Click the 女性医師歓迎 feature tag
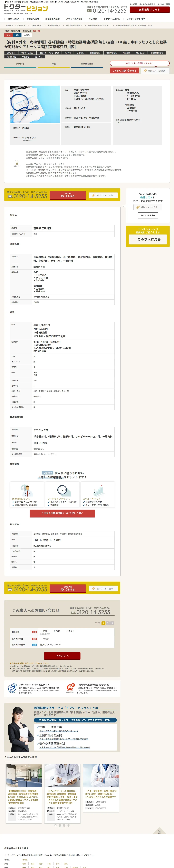Image resolution: width=174 pixels, height=868 pixels. coord(95,53)
